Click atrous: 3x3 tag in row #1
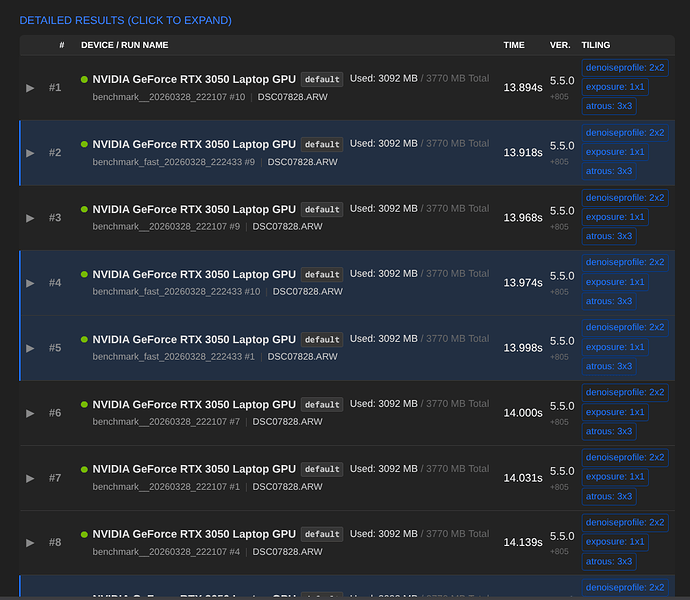The width and height of the screenshot is (690, 600). tap(609, 106)
